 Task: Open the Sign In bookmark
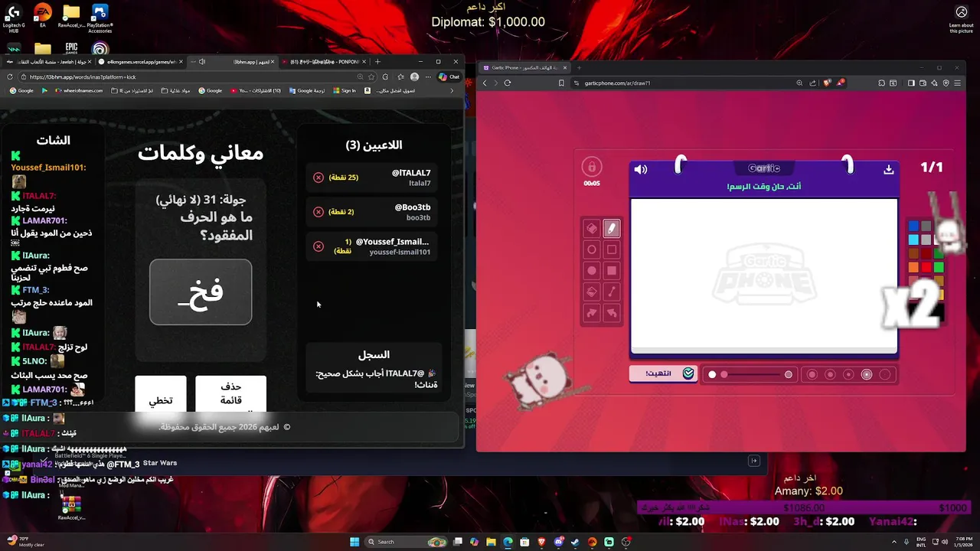[345, 90]
